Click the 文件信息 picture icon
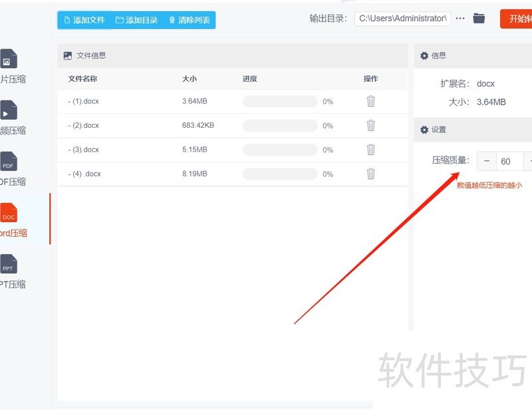 tap(68, 56)
